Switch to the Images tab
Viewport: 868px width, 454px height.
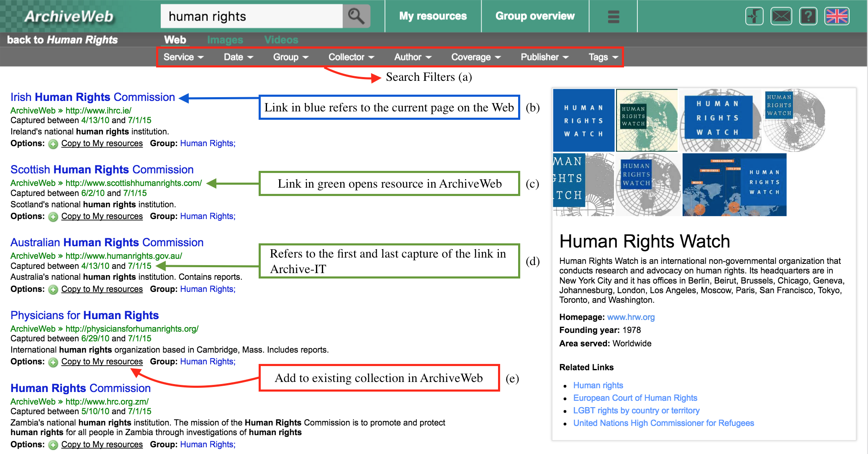click(225, 40)
